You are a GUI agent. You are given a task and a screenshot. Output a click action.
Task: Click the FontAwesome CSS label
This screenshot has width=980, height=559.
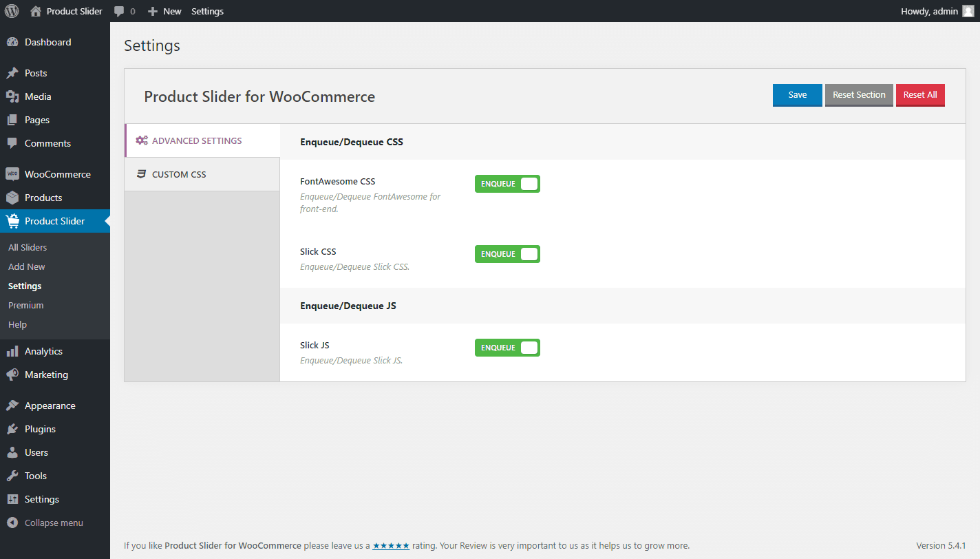click(x=338, y=182)
